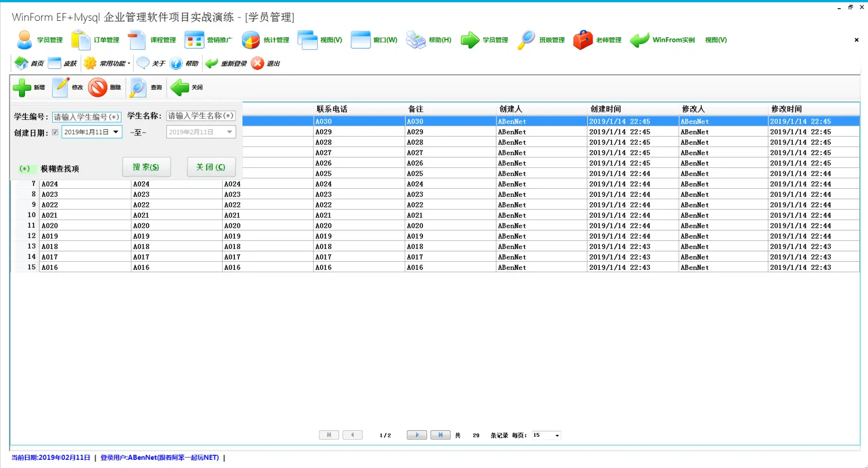Click the A029 cell under 联系电话

(359, 132)
